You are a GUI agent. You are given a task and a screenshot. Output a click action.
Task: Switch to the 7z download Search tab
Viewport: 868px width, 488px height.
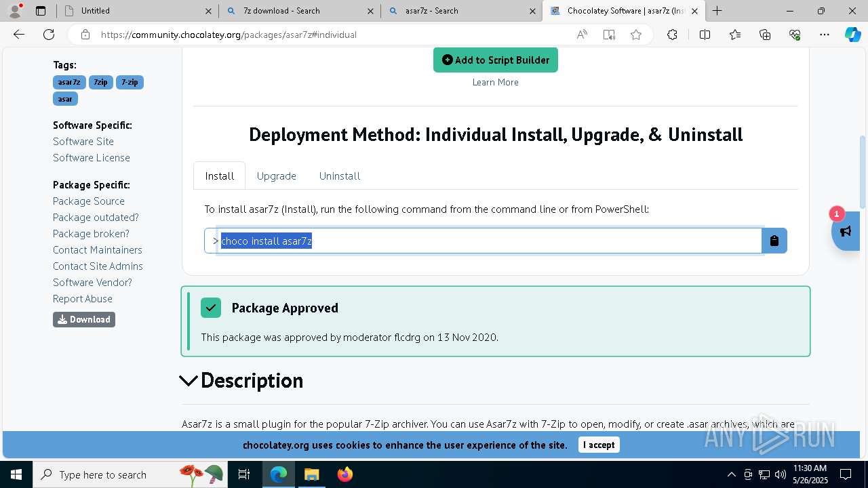300,11
